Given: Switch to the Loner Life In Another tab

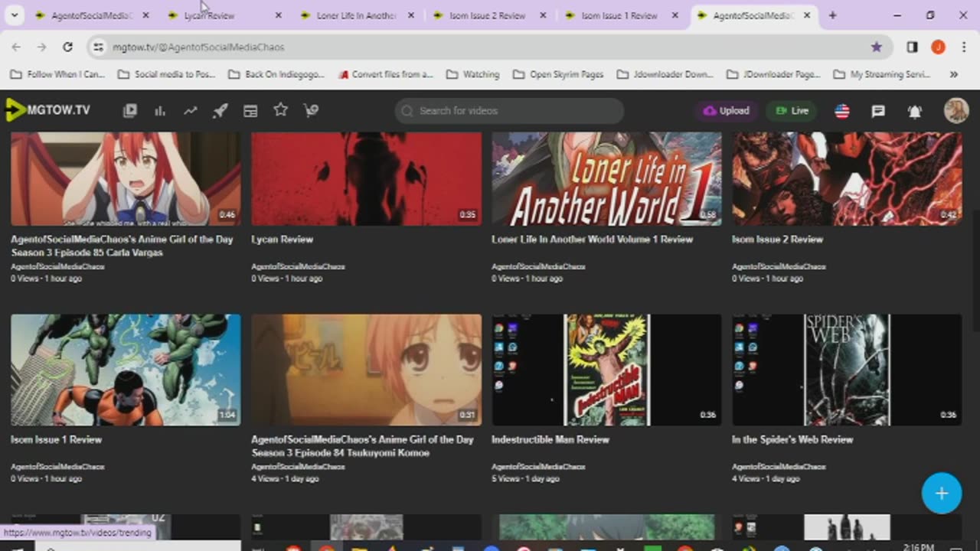Looking at the screenshot, I should (355, 15).
